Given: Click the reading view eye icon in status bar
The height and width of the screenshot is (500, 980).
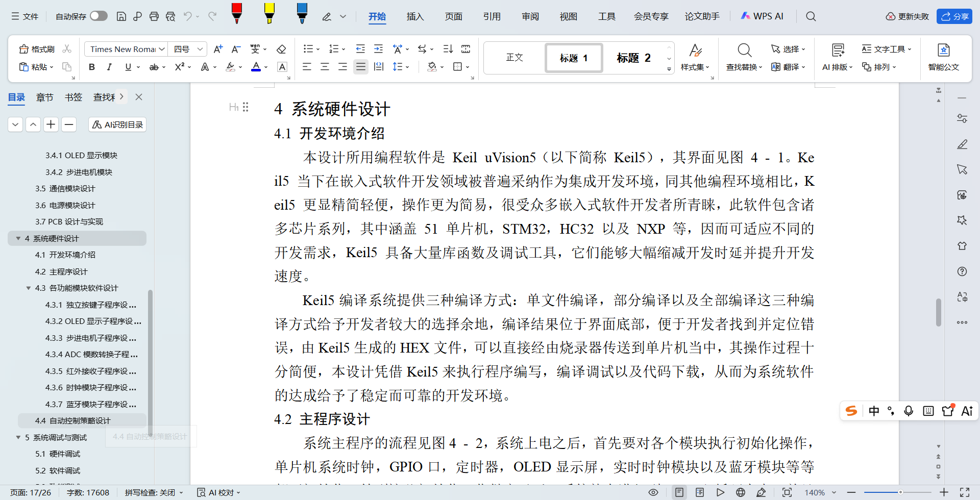Looking at the screenshot, I should (653, 492).
